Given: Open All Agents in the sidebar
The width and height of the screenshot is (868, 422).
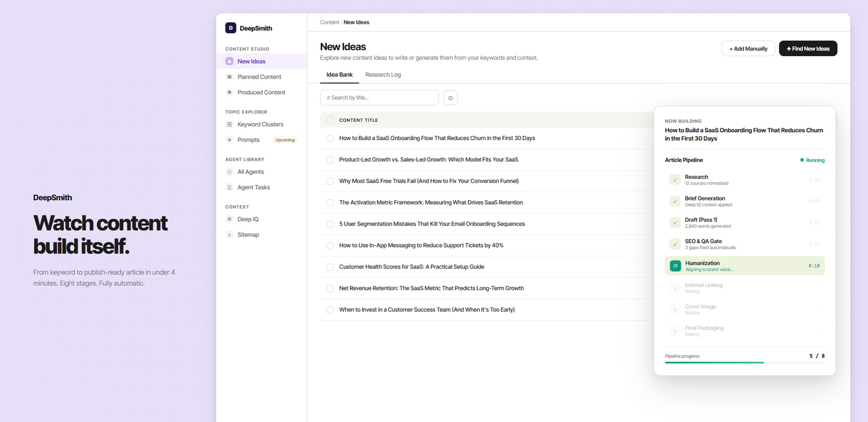Looking at the screenshot, I should point(262,172).
